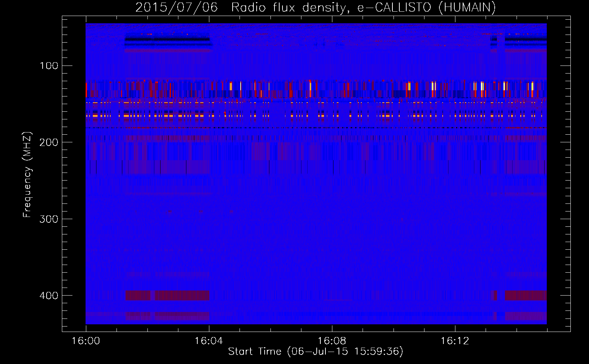The height and width of the screenshot is (364, 589).
Task: Click the 'Frequency (MHZ)' axis label
Action: (27, 174)
